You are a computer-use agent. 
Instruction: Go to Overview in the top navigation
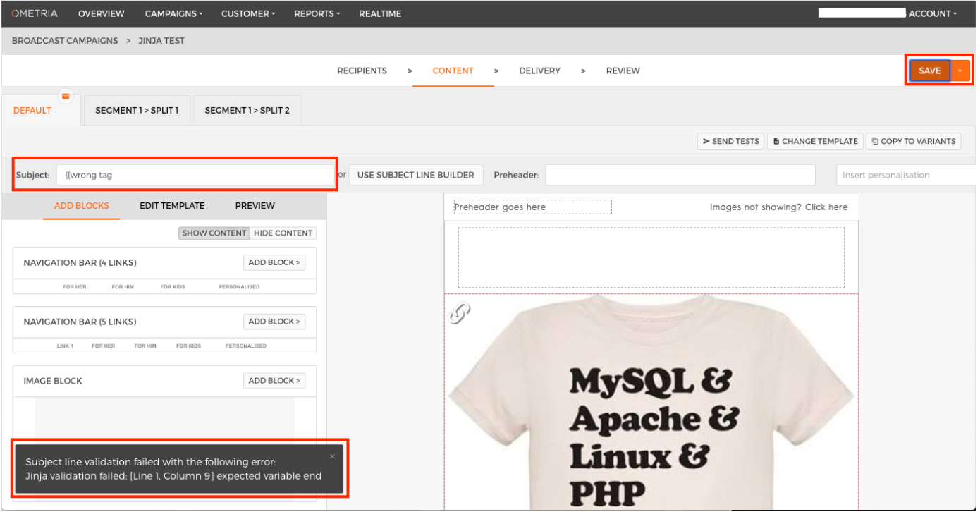(102, 13)
